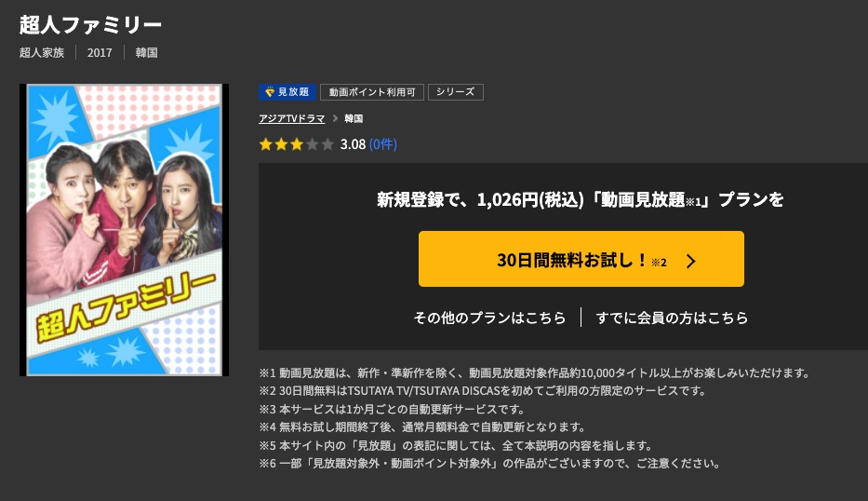The height and width of the screenshot is (501, 868).
Task: Click the fifth gray rating star
Action: (x=327, y=144)
